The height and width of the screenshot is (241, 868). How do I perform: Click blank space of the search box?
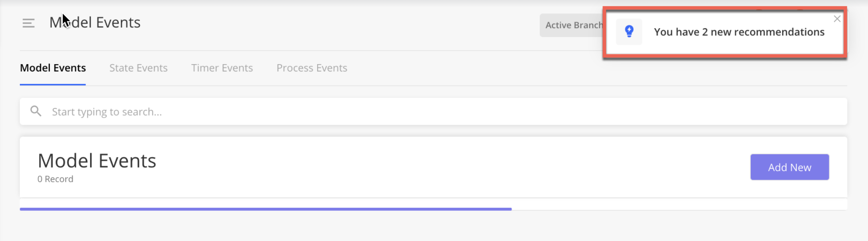click(508, 111)
